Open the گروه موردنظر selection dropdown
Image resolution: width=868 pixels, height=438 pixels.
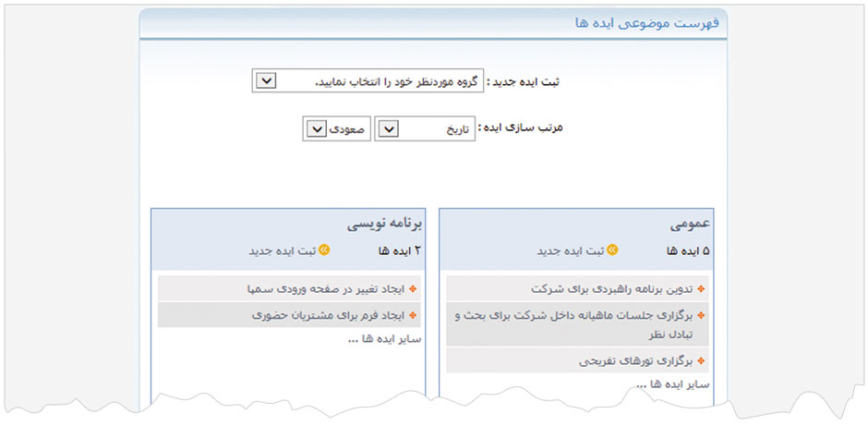point(264,81)
